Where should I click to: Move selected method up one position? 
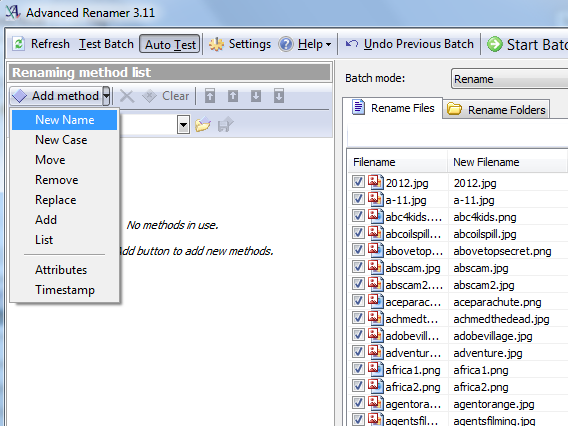[x=233, y=96]
